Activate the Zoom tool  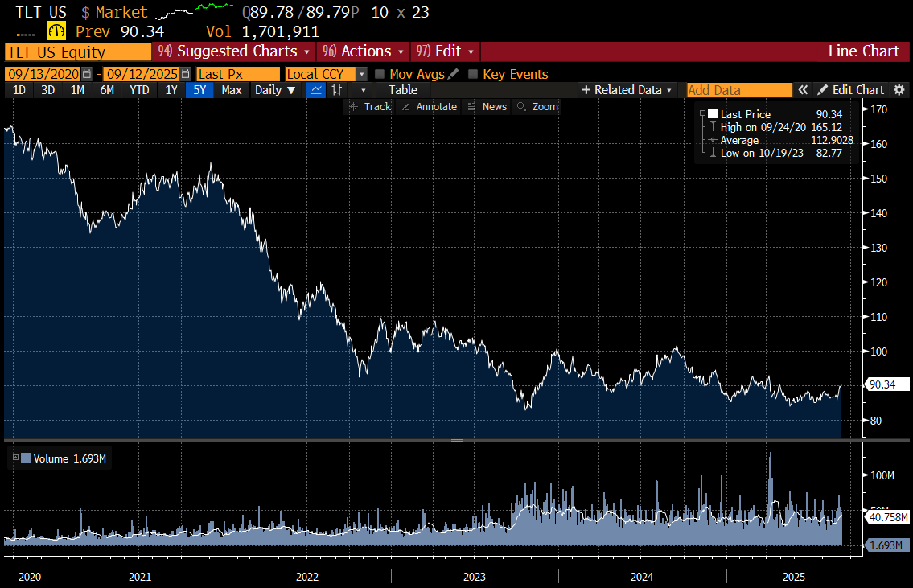coord(537,106)
